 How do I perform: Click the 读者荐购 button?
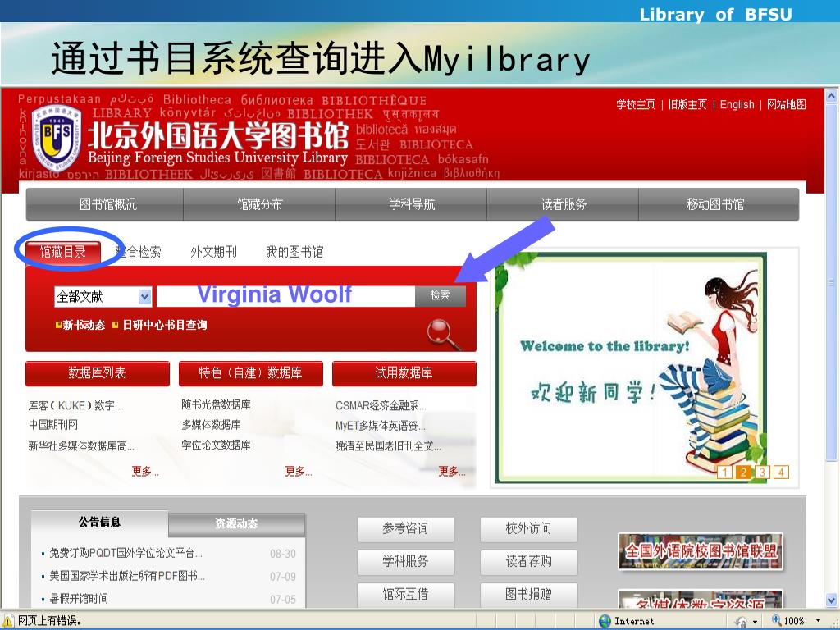(529, 561)
